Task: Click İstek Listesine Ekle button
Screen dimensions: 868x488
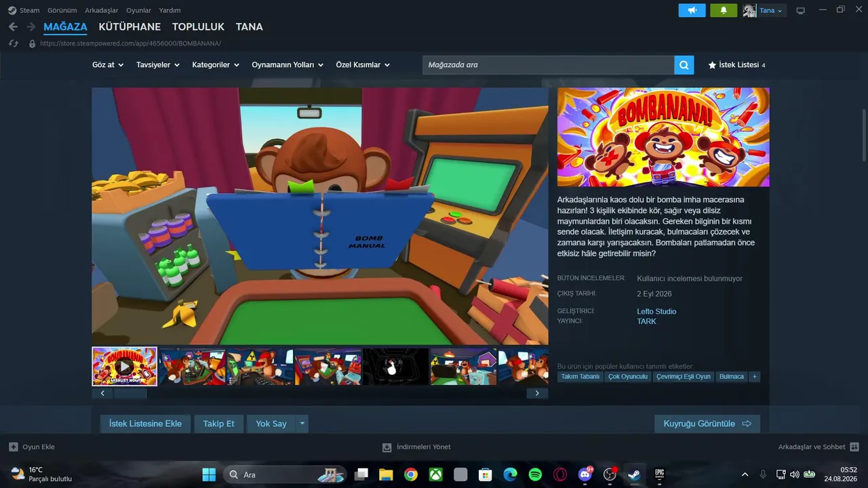Action: [x=145, y=424]
